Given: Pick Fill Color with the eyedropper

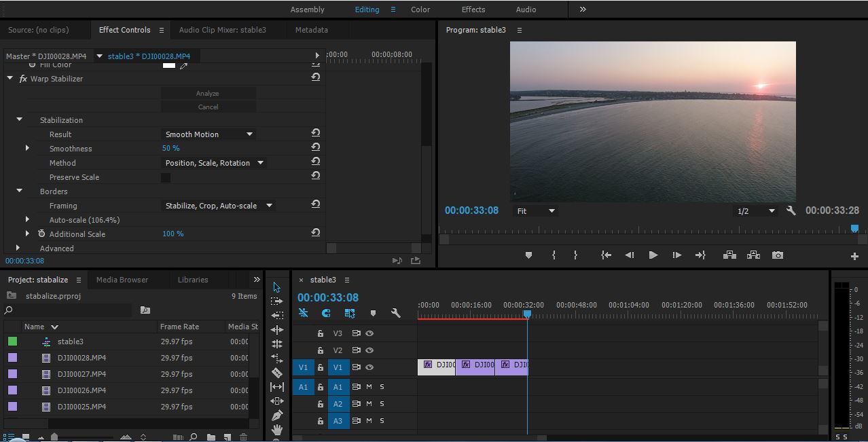Looking at the screenshot, I should [x=183, y=65].
